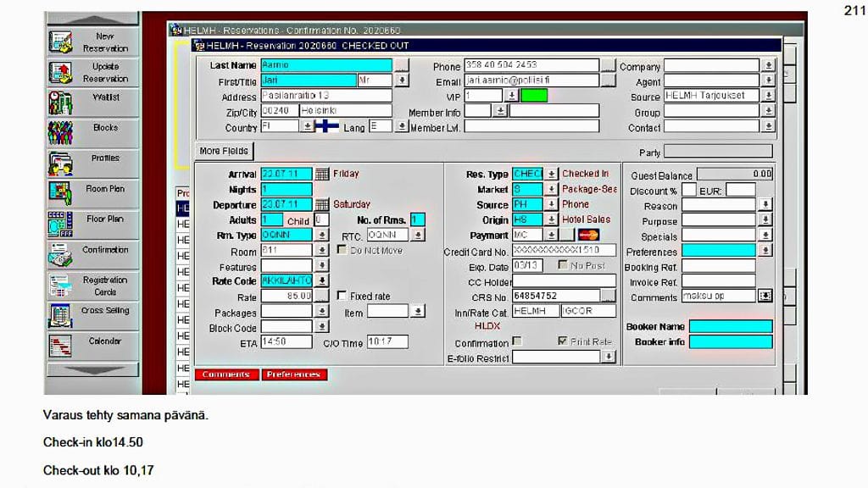Image resolution: width=868 pixels, height=488 pixels.
Task: Click the ETA field showing 14:50
Action: click(x=287, y=342)
